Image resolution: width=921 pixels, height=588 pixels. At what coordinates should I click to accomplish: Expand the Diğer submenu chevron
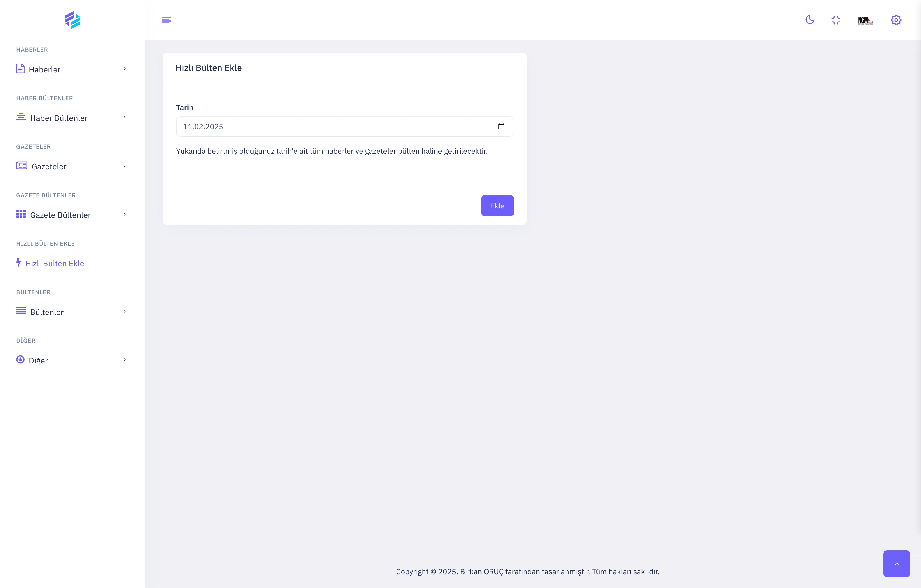coord(125,360)
